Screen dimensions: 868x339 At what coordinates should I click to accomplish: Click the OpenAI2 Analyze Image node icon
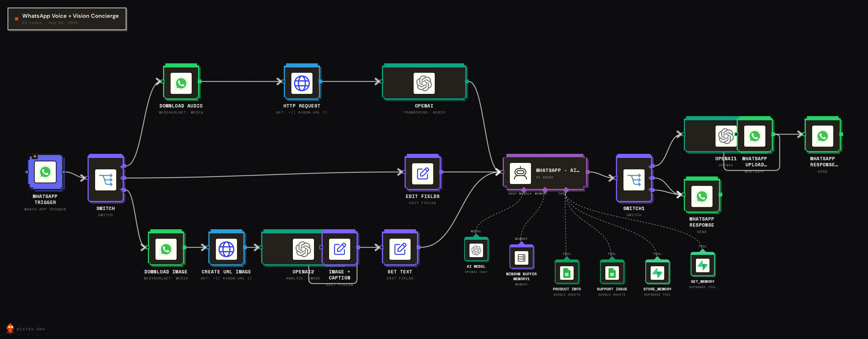303,249
